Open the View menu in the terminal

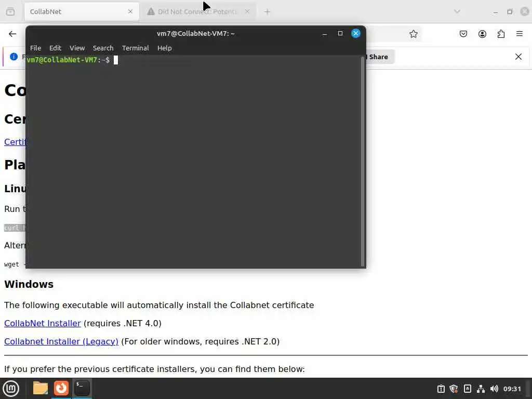coord(77,48)
